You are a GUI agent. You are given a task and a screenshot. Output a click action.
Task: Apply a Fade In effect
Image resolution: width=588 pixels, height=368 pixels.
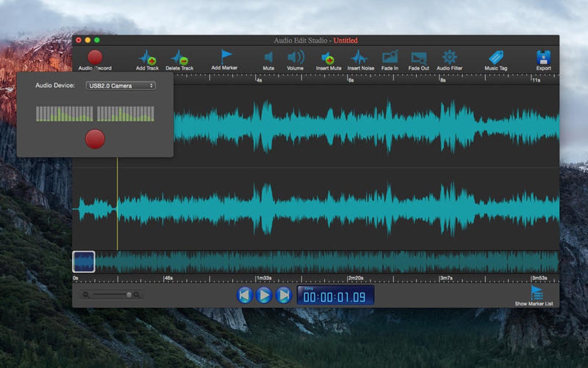(390, 57)
